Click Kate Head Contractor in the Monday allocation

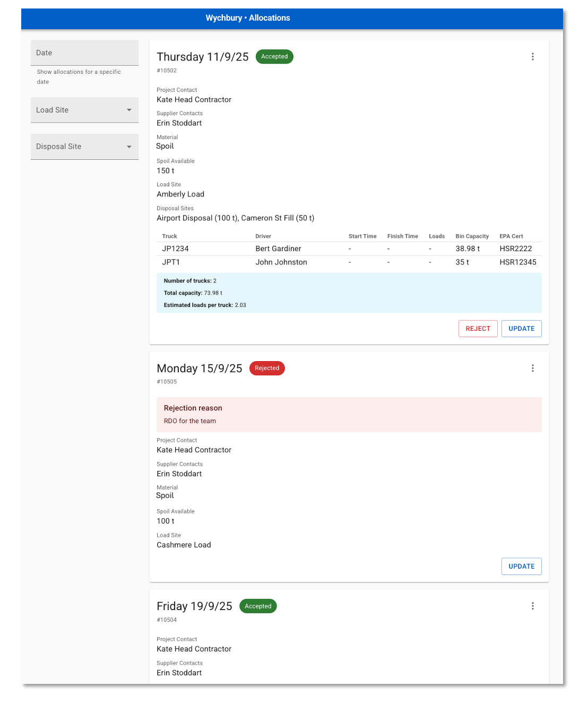[x=194, y=450]
